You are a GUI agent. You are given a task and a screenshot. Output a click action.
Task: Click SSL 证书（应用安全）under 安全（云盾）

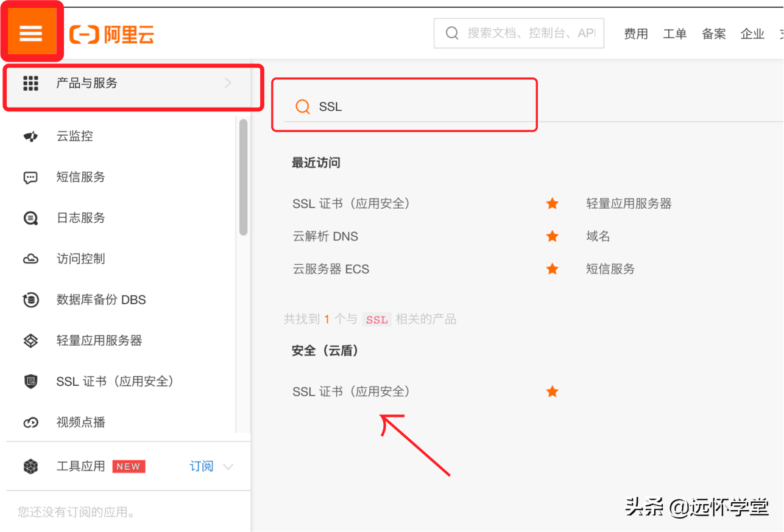pos(351,391)
